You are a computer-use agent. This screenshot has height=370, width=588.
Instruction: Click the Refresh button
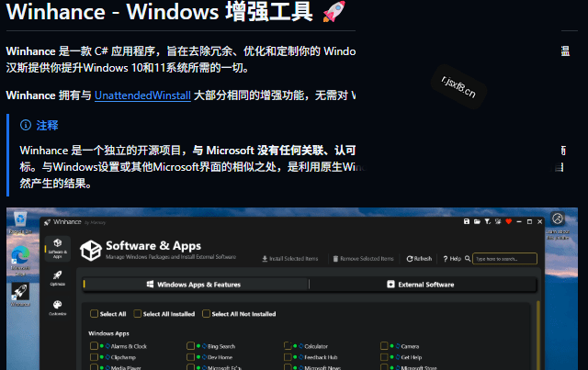point(419,259)
